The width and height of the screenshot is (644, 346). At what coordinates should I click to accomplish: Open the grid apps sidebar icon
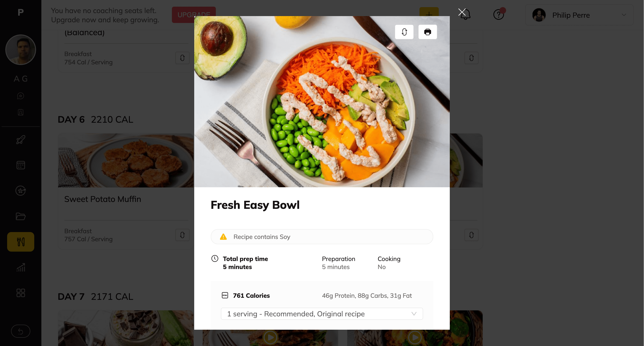click(21, 293)
